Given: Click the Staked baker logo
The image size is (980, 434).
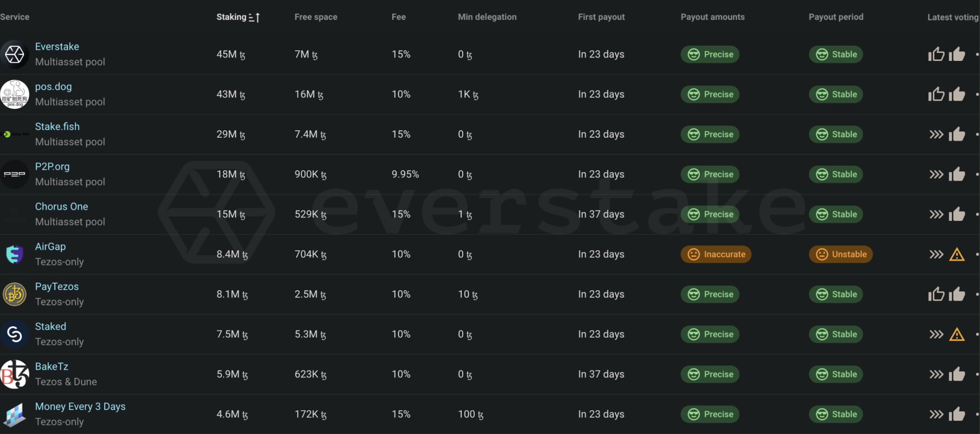Looking at the screenshot, I should pyautogui.click(x=15, y=334).
